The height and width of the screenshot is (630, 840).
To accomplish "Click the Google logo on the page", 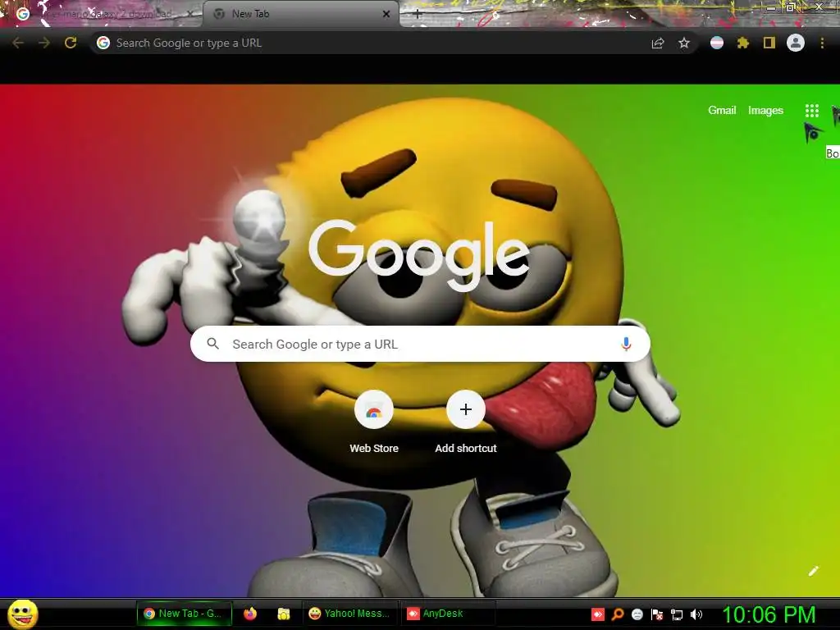I will tap(419, 256).
